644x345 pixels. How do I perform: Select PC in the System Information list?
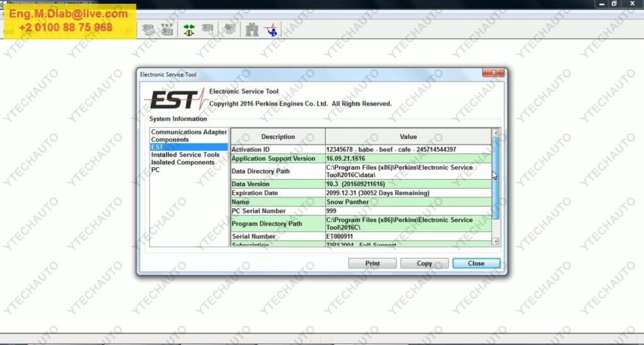click(x=155, y=170)
